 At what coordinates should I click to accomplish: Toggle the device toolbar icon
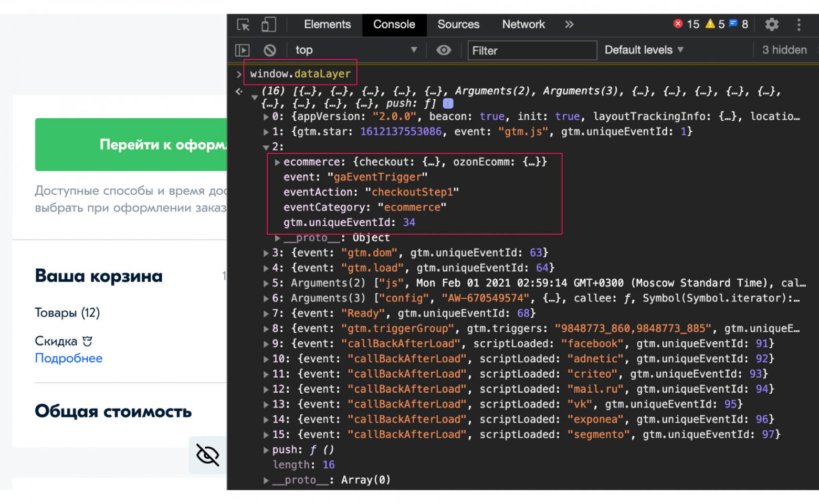(x=268, y=25)
